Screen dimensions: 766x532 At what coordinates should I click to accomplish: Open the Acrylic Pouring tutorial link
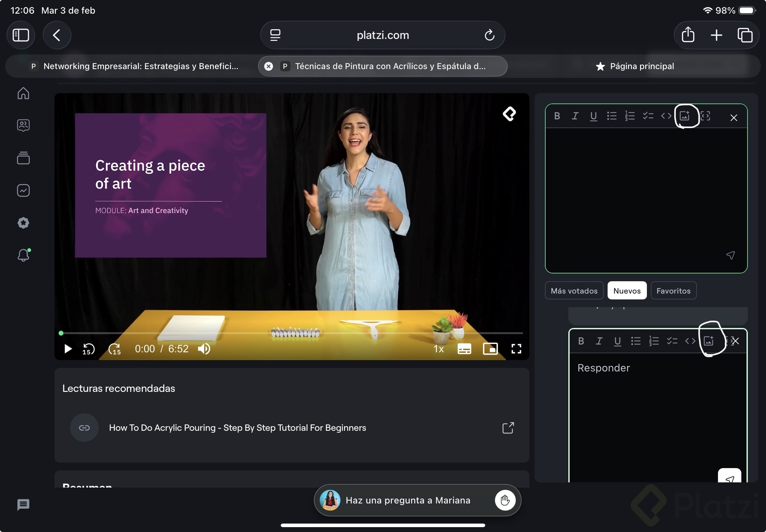238,428
